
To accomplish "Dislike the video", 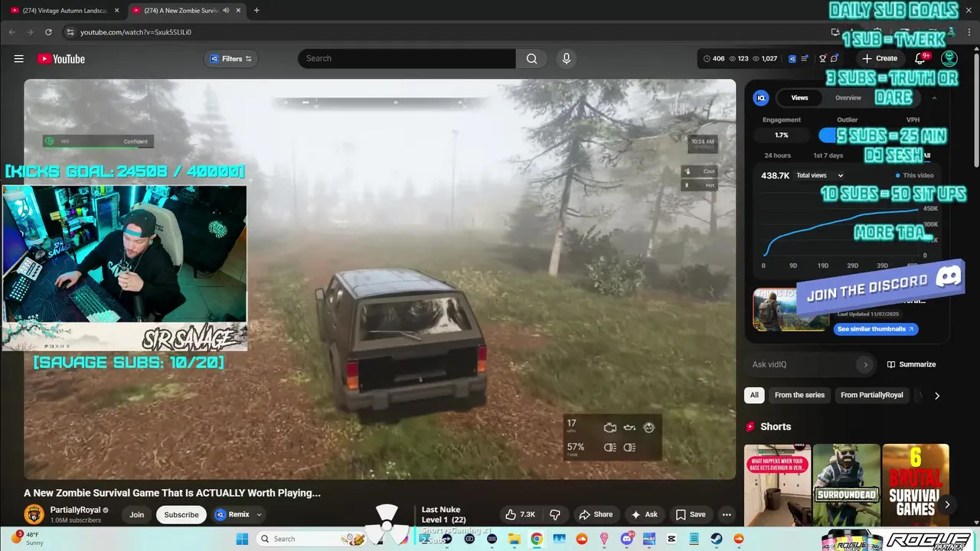I will 556,514.
